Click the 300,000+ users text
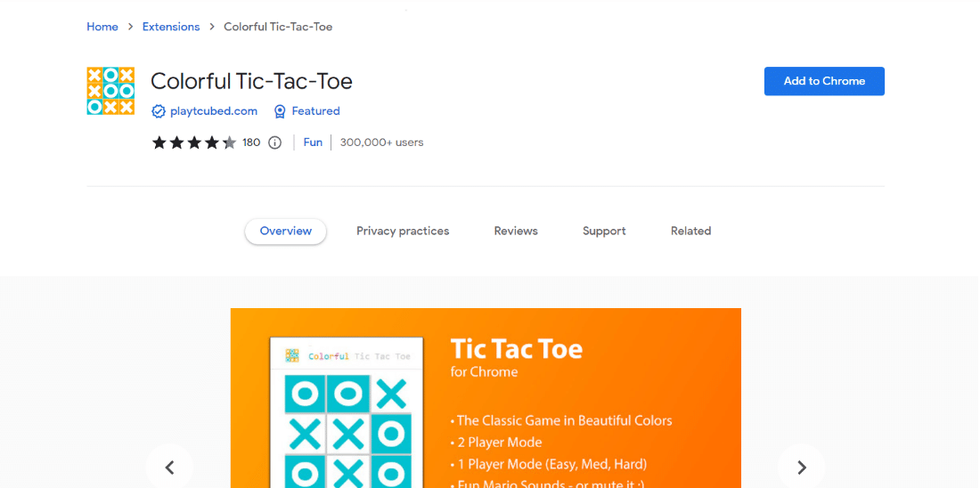 coord(382,142)
